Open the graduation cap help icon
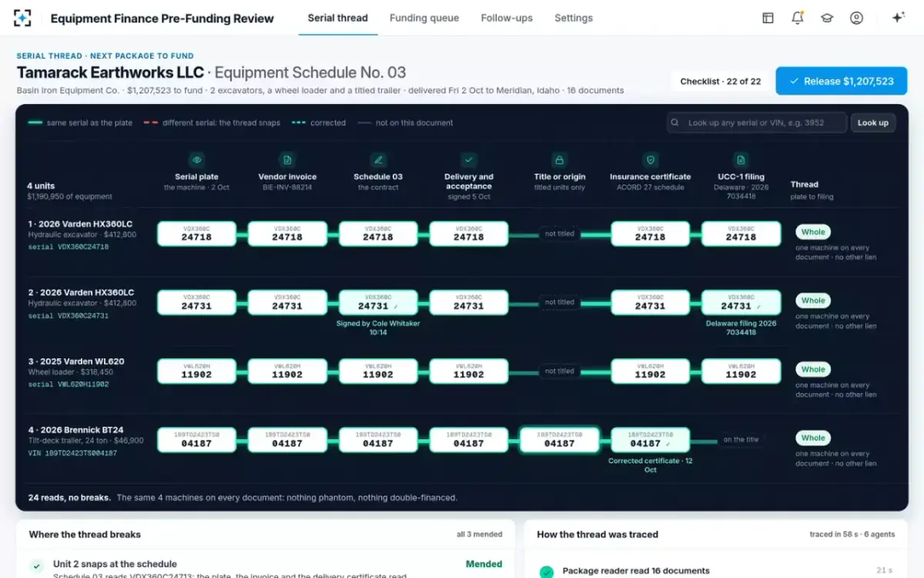This screenshot has height=578, width=924. [x=827, y=18]
